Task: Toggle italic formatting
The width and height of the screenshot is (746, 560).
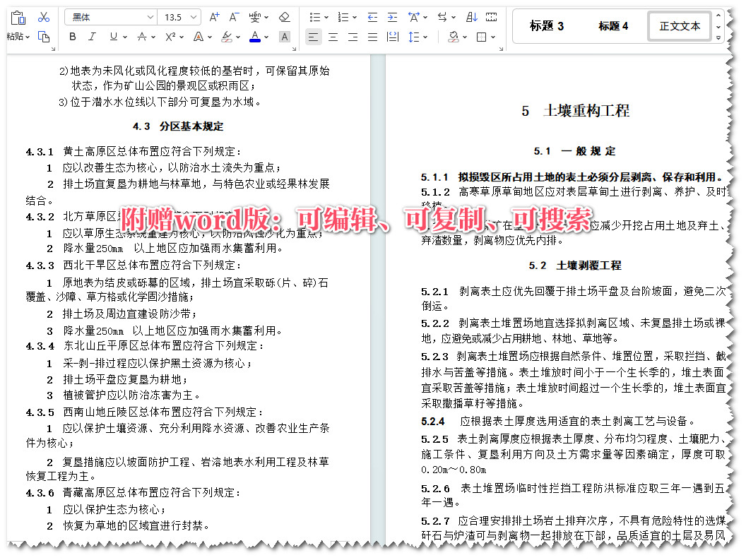Action: pyautogui.click(x=90, y=37)
